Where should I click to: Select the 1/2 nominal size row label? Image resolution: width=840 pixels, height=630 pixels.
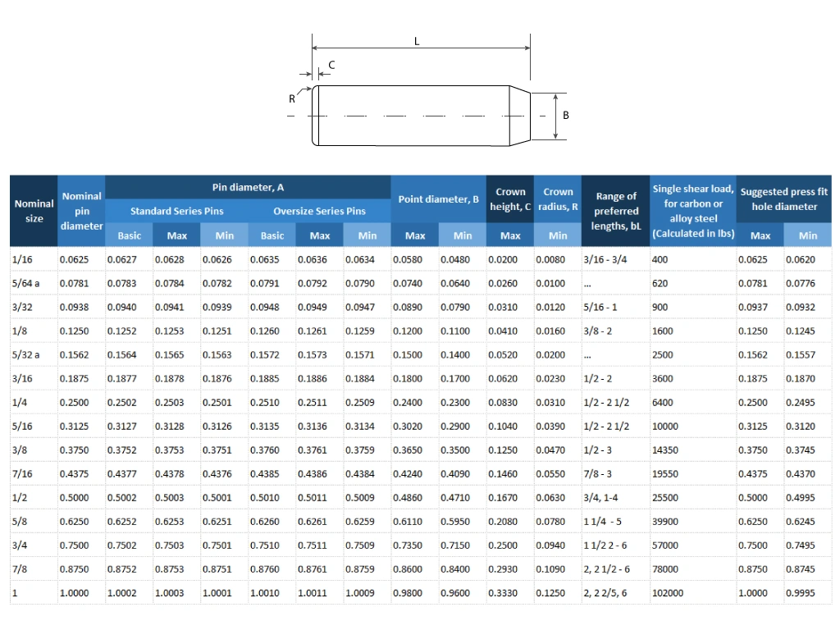(21, 497)
